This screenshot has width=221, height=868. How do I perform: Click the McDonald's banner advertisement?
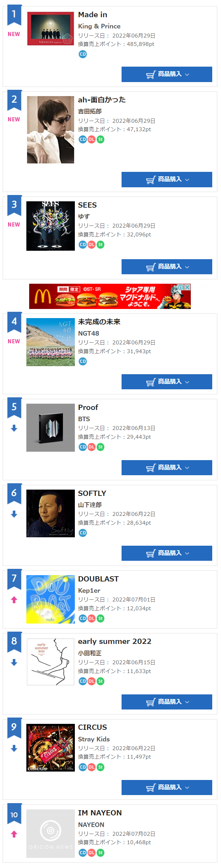point(110,296)
